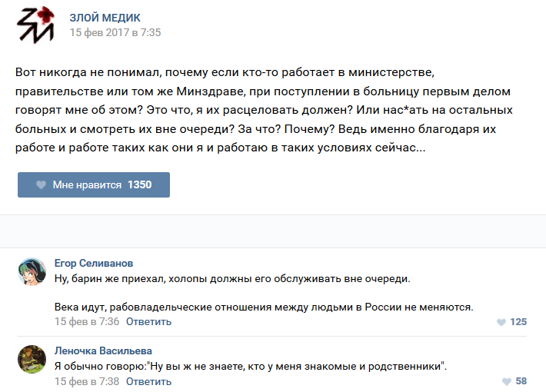Reply to Леночка Васильева's comment via Ответить
This screenshot has width=546, height=392.
coord(148,381)
